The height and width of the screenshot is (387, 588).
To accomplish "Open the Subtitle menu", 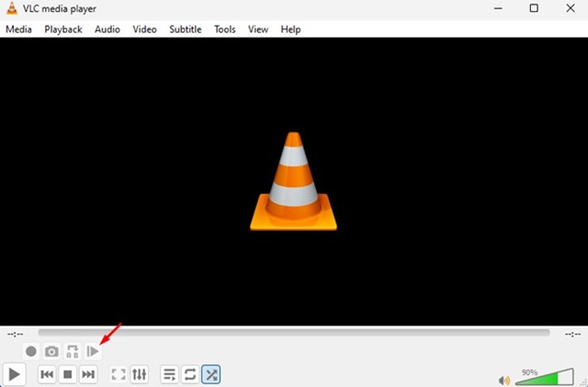I will coord(186,29).
